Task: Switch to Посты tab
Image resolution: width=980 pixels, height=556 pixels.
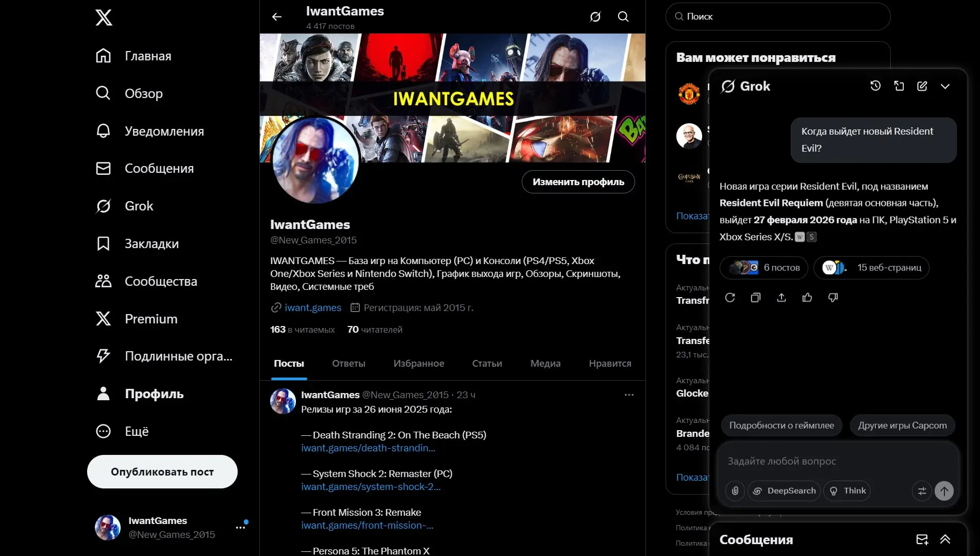Action: tap(289, 364)
